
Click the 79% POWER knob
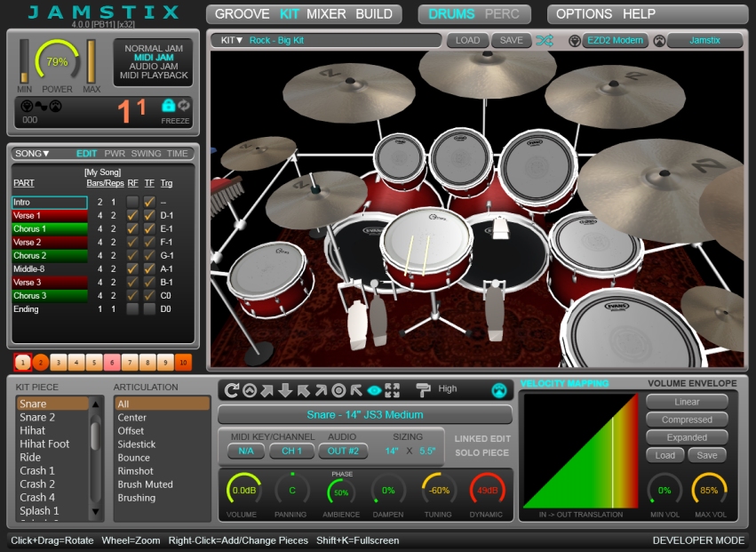(57, 61)
